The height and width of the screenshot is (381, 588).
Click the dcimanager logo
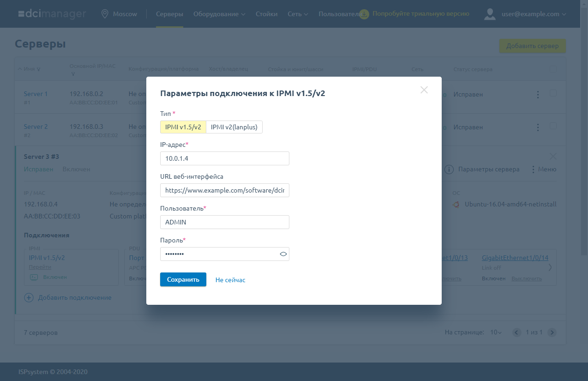tap(52, 14)
